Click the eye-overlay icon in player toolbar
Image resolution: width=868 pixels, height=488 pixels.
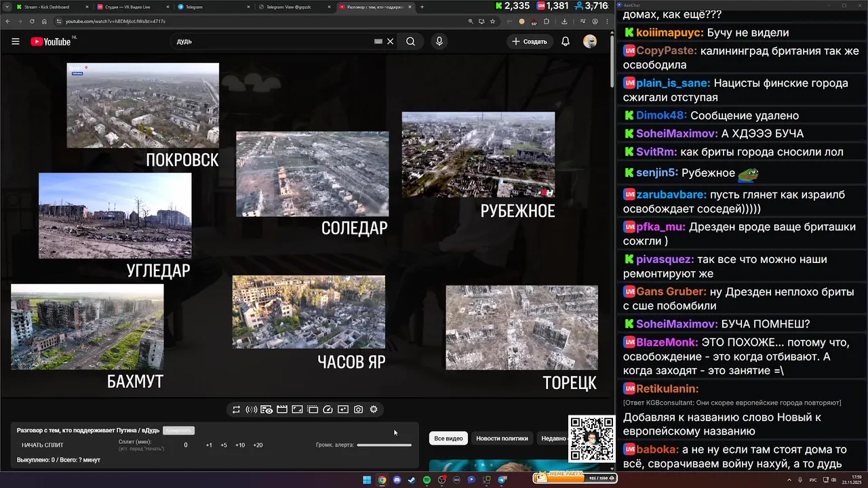pos(267,409)
